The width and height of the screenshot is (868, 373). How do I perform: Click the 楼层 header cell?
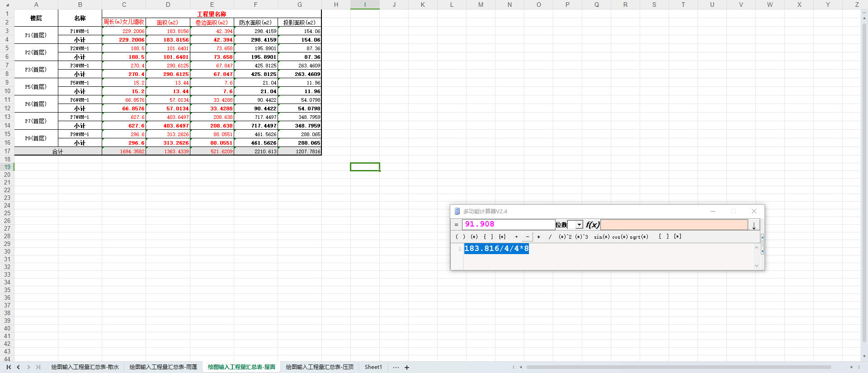pyautogui.click(x=36, y=18)
